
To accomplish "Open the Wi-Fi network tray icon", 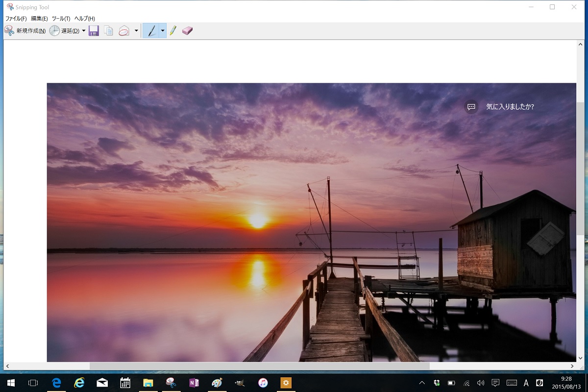I will tap(466, 383).
